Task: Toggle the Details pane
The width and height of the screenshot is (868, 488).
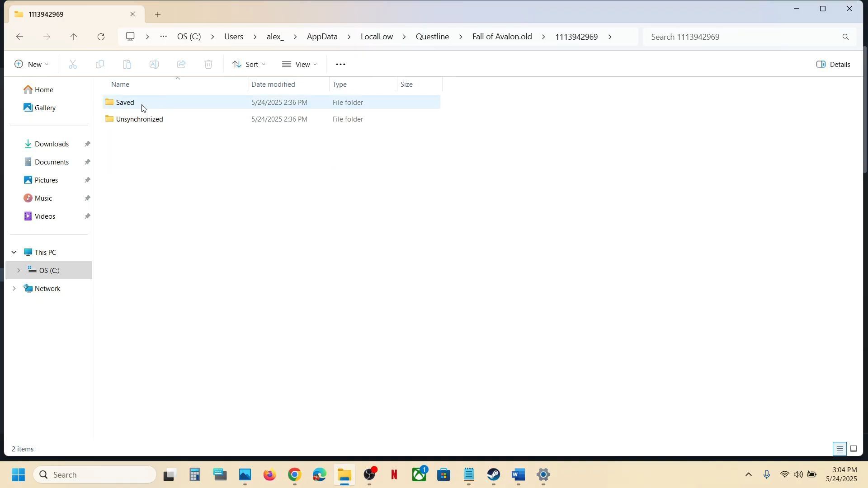Action: click(833, 64)
